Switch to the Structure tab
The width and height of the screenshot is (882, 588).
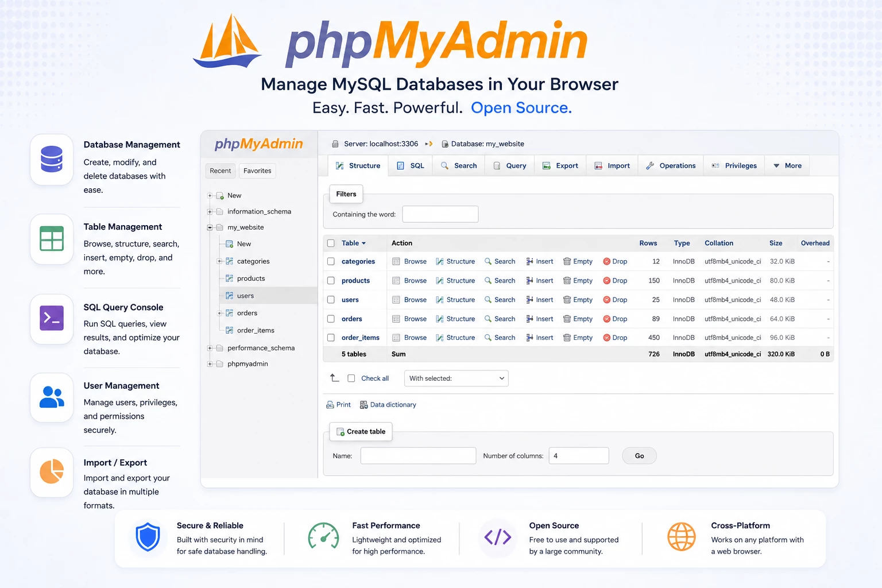coord(358,165)
